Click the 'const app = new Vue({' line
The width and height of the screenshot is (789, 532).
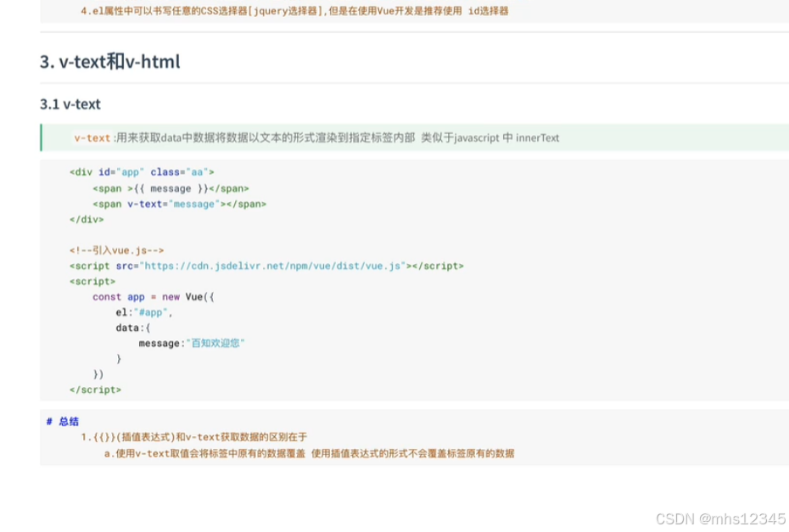tap(154, 297)
